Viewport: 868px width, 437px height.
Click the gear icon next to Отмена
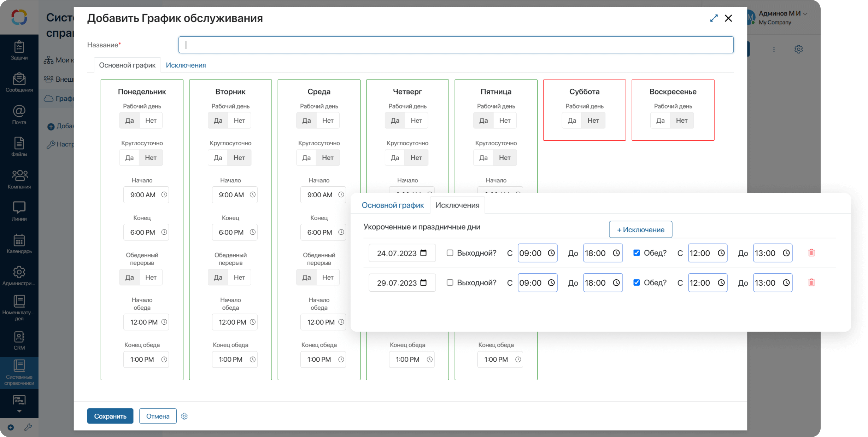(x=184, y=416)
